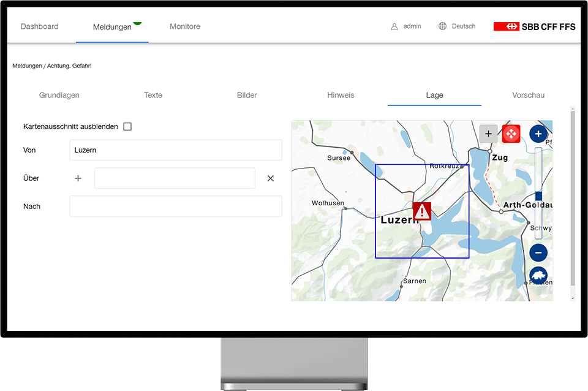The height and width of the screenshot is (391, 588).
Task: Open the admin user menu
Action: (406, 26)
